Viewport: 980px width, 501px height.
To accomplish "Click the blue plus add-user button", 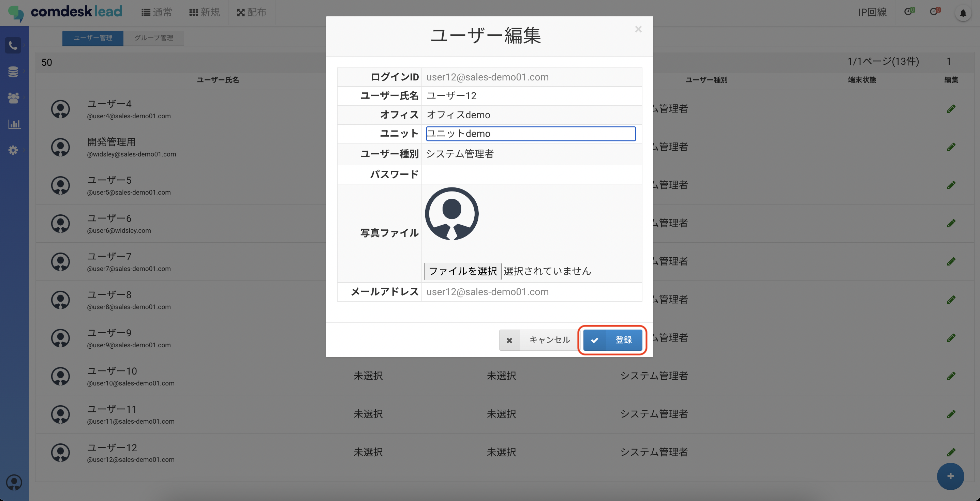I will 950,476.
